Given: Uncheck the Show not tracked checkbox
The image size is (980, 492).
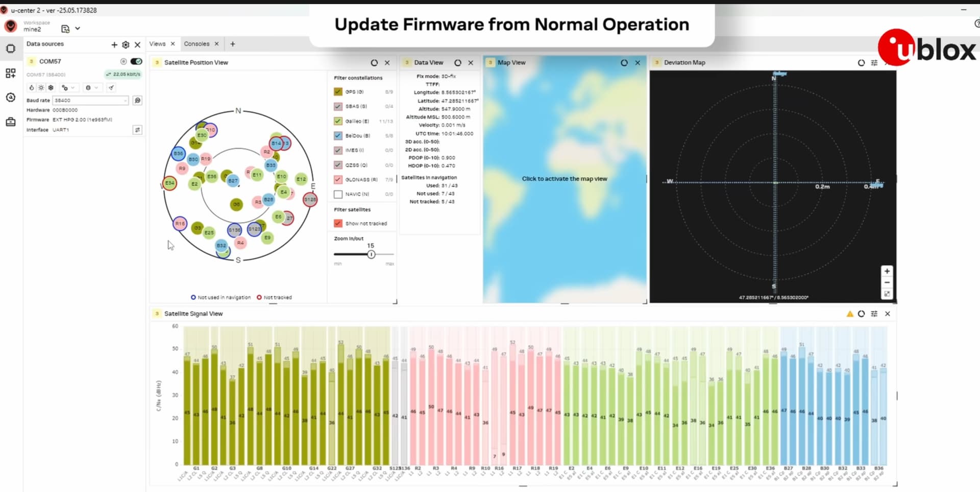Looking at the screenshot, I should [338, 223].
